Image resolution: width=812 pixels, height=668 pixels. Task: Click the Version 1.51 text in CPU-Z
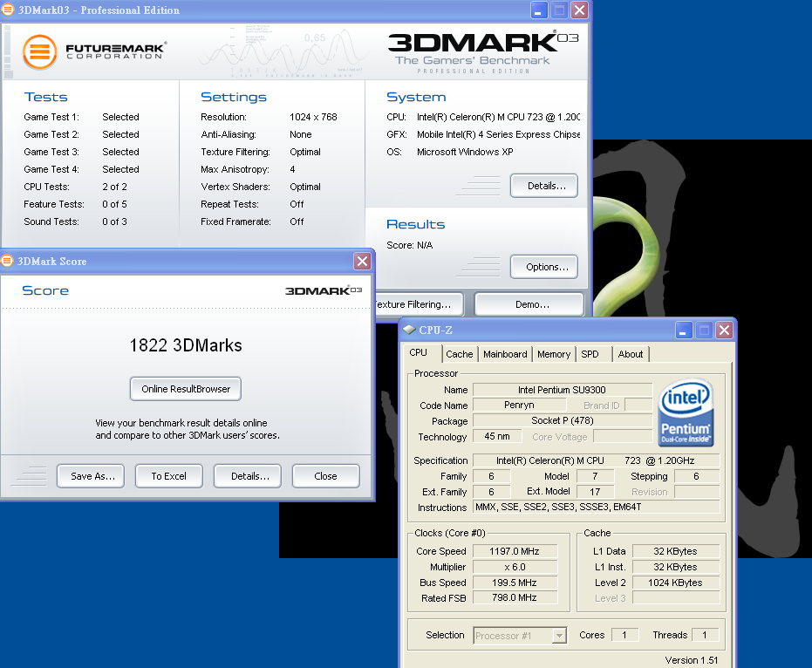point(692,660)
